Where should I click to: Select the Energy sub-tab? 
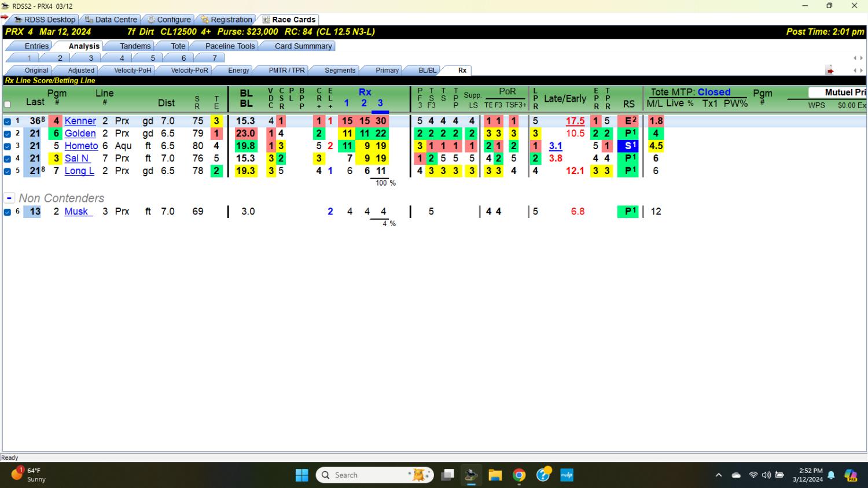point(238,70)
